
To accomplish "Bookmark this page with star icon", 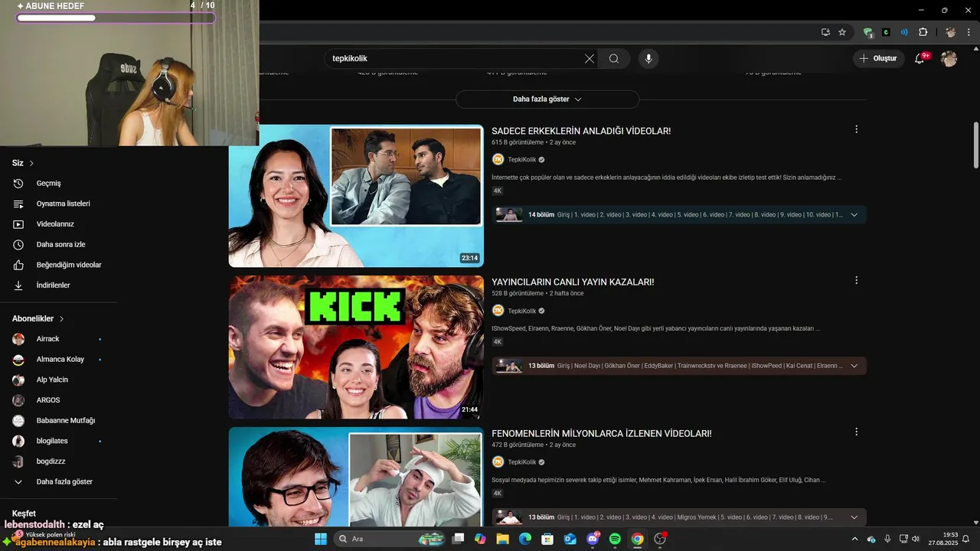I will 842,32.
